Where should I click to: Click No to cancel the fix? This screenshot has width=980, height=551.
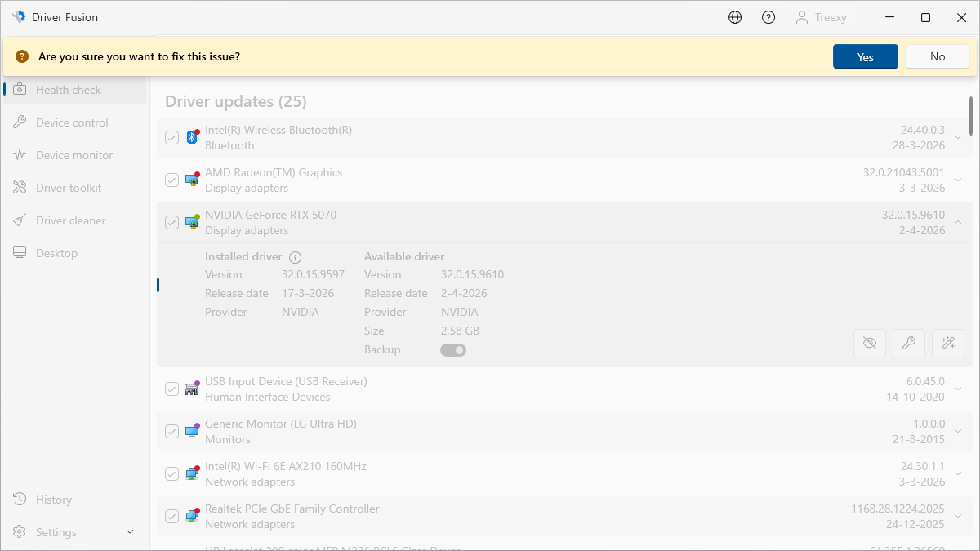(x=937, y=56)
